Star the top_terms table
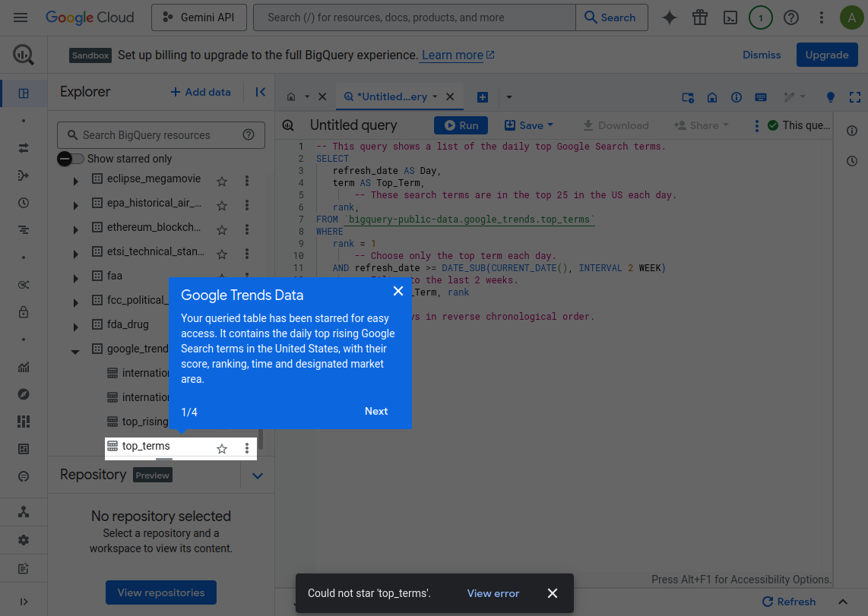 tap(222, 449)
